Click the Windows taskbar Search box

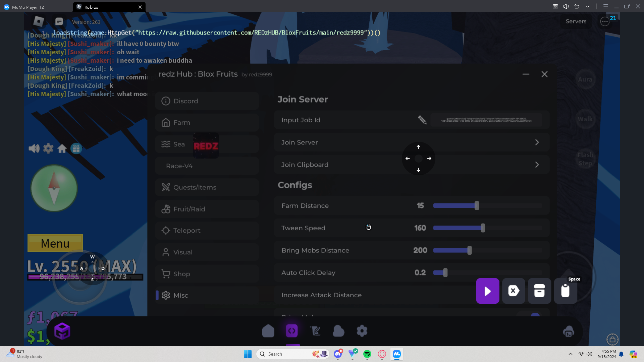(x=293, y=354)
